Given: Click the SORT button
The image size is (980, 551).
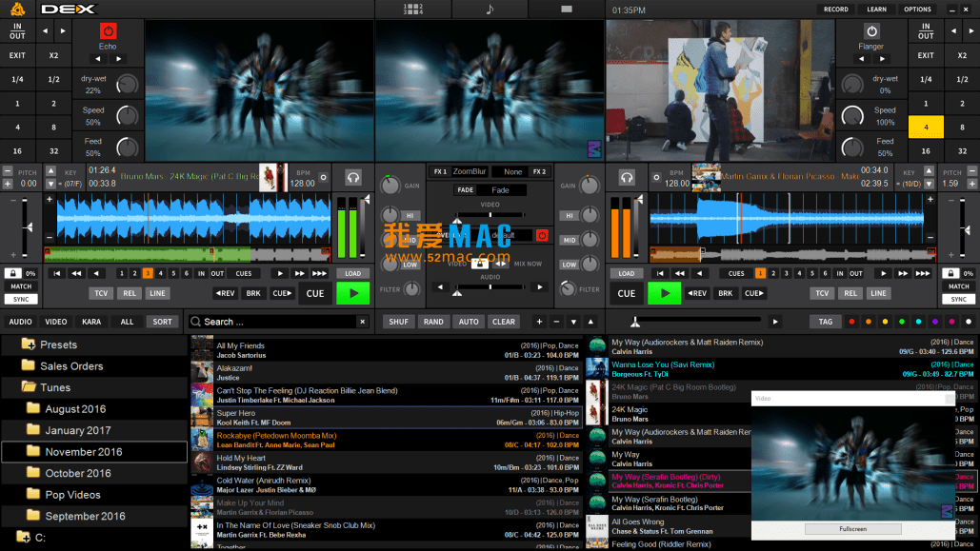Looking at the screenshot, I should click(162, 322).
